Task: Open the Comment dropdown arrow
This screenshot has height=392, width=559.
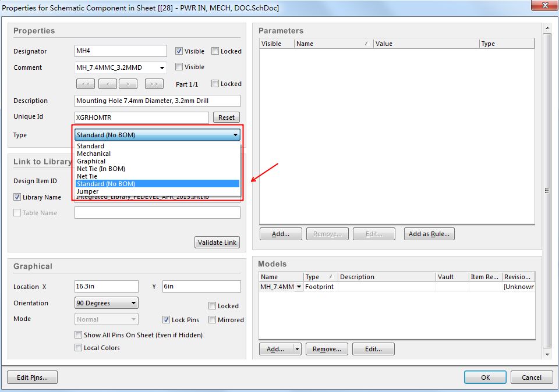Action: (x=162, y=67)
